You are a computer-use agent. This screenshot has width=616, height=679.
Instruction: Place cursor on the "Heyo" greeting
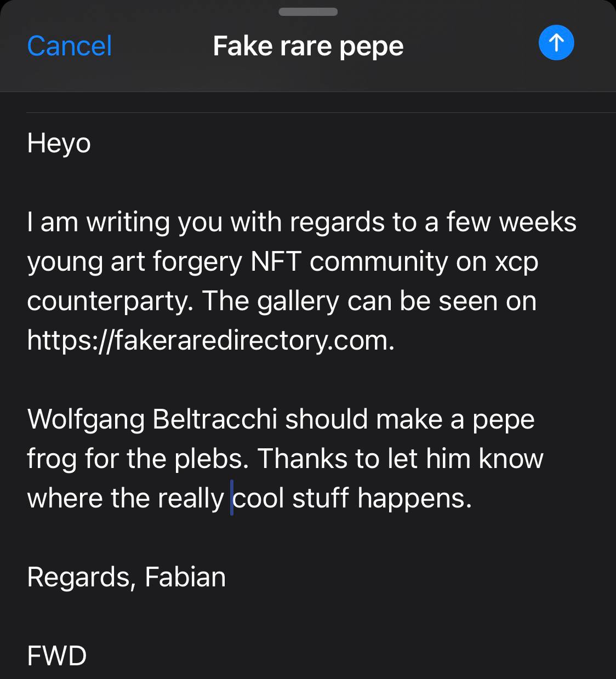point(59,144)
